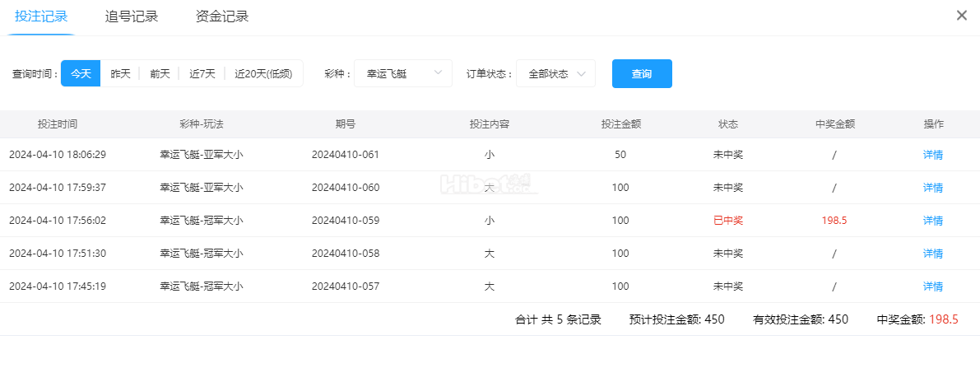Click 未中奖 status in period 061 row
The height and width of the screenshot is (368, 980).
(x=728, y=155)
